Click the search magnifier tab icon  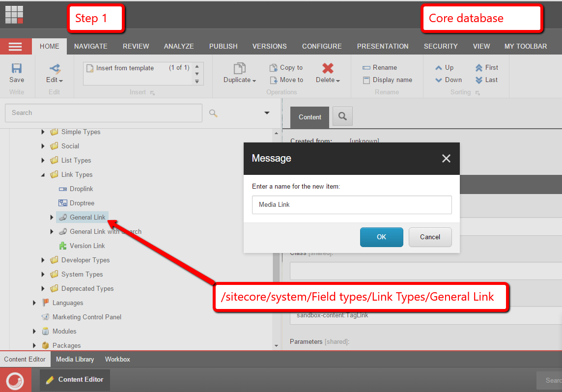[x=342, y=116]
